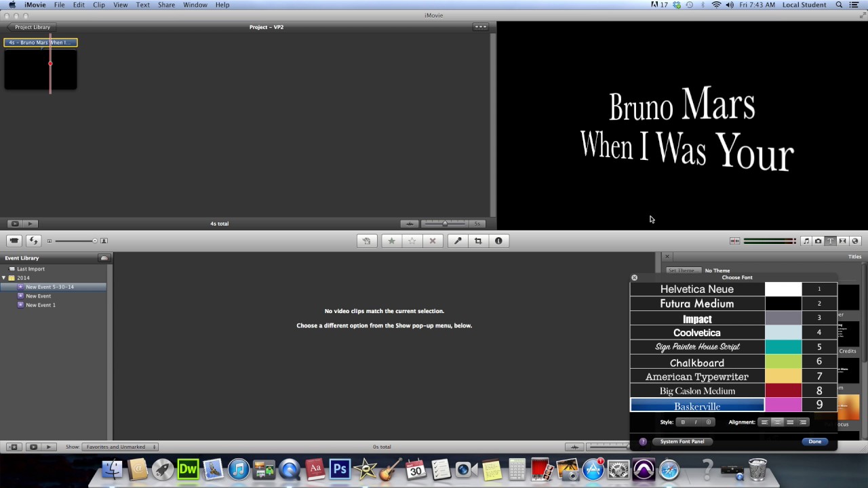Play events full screen
Image resolution: width=868 pixels, height=488 pixels.
33,447
